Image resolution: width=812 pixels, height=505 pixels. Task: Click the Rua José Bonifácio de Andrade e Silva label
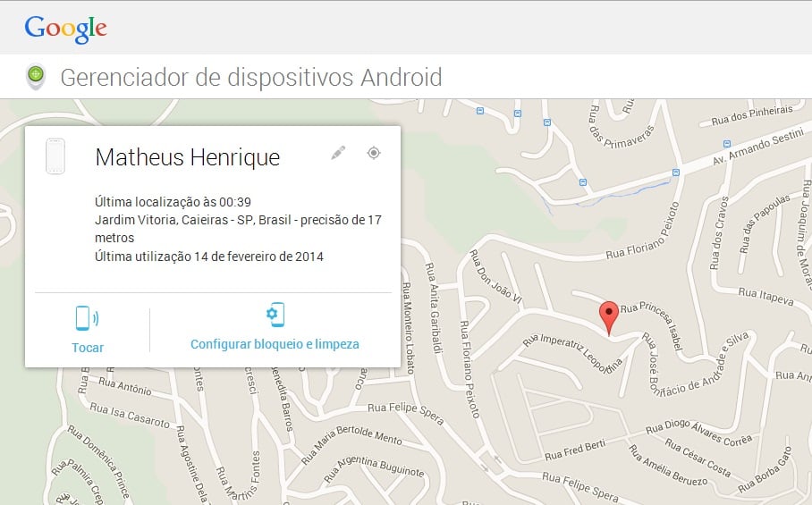click(696, 366)
